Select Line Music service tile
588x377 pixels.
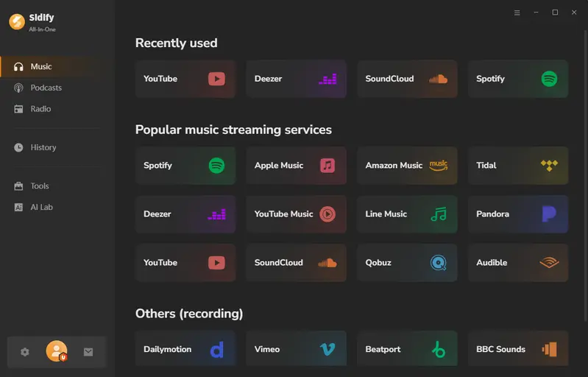point(407,214)
